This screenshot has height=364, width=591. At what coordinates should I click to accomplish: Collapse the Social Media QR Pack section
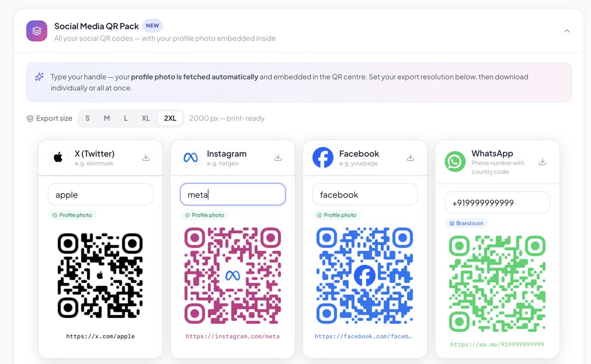point(567,31)
